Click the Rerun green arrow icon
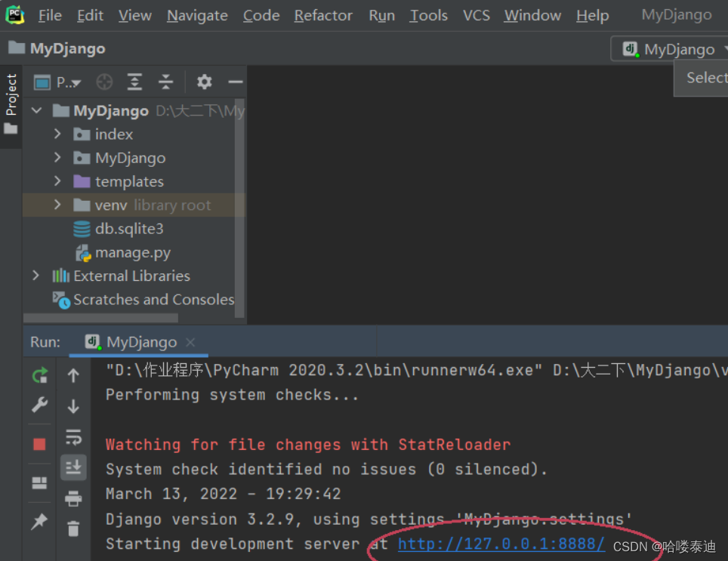The height and width of the screenshot is (561, 728). [x=39, y=375]
